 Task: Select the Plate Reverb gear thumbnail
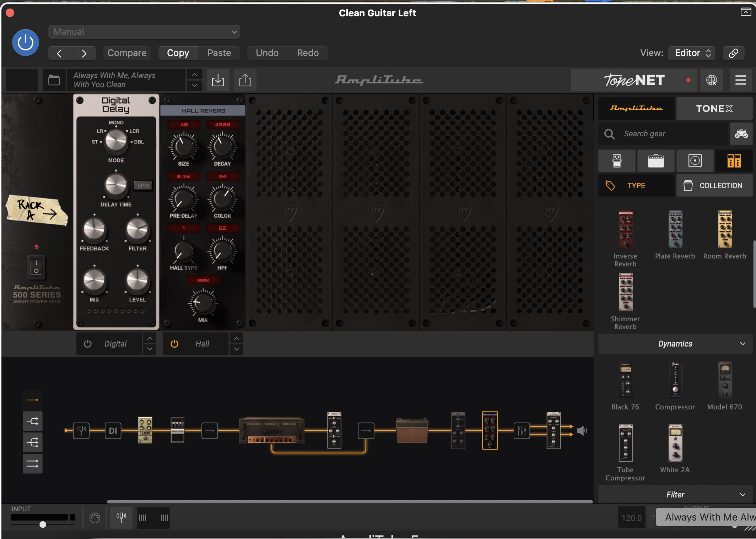click(675, 229)
